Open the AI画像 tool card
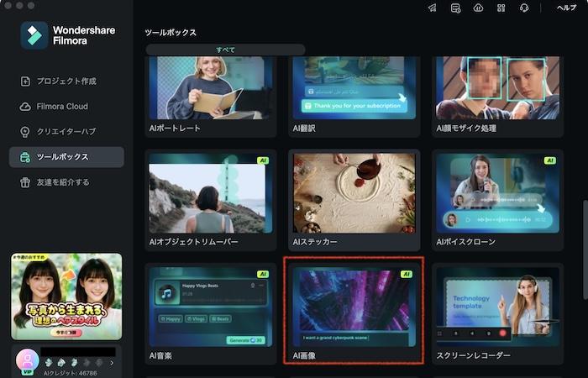 (354, 314)
